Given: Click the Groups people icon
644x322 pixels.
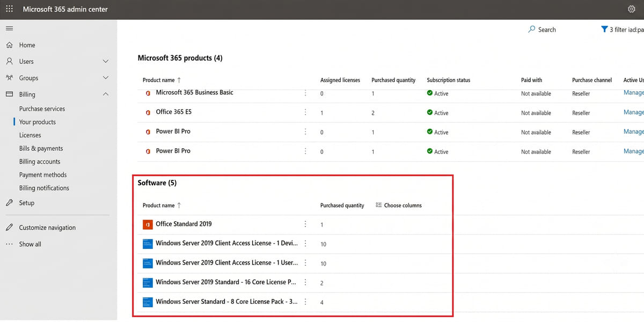Looking at the screenshot, I should (9, 78).
